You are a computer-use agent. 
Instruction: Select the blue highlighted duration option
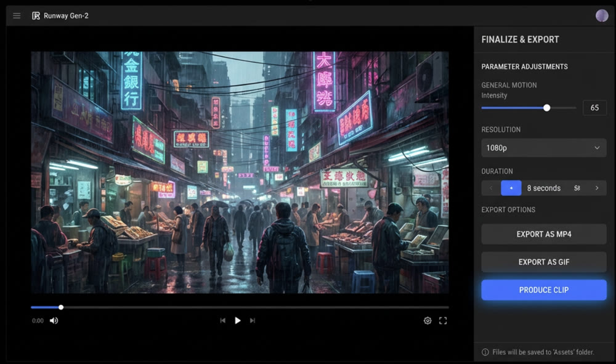point(511,188)
